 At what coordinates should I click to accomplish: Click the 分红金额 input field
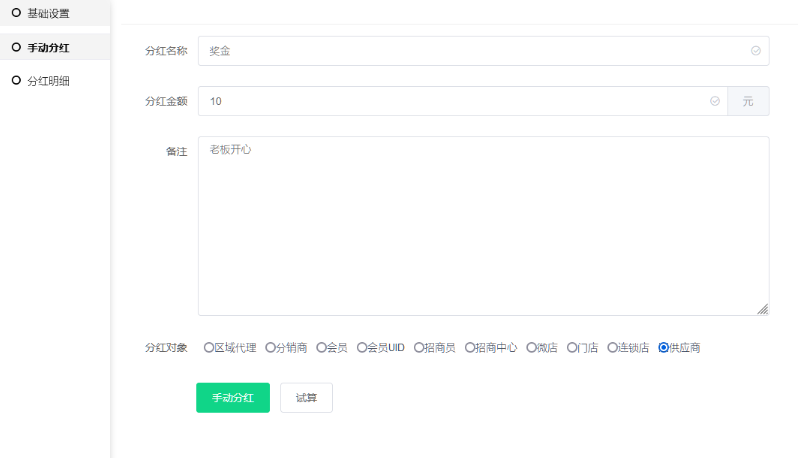(x=463, y=101)
